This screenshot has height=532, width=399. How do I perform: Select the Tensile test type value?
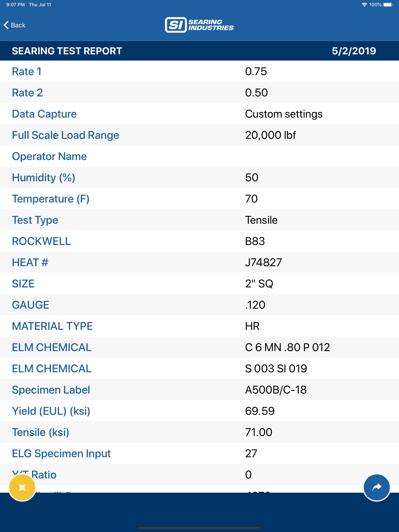pos(261,220)
